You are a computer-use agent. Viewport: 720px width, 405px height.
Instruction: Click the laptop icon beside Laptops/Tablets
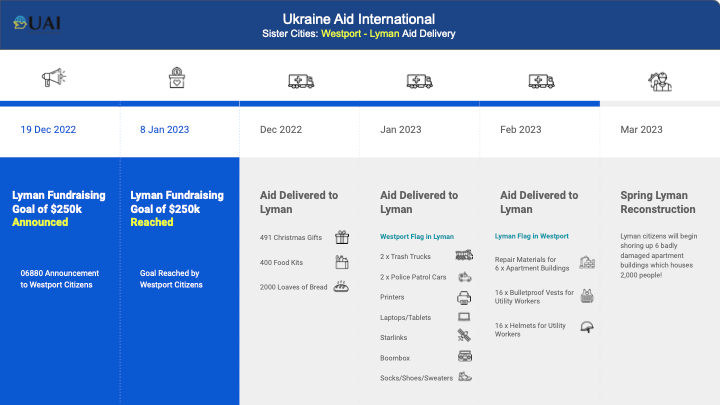pyautogui.click(x=464, y=317)
